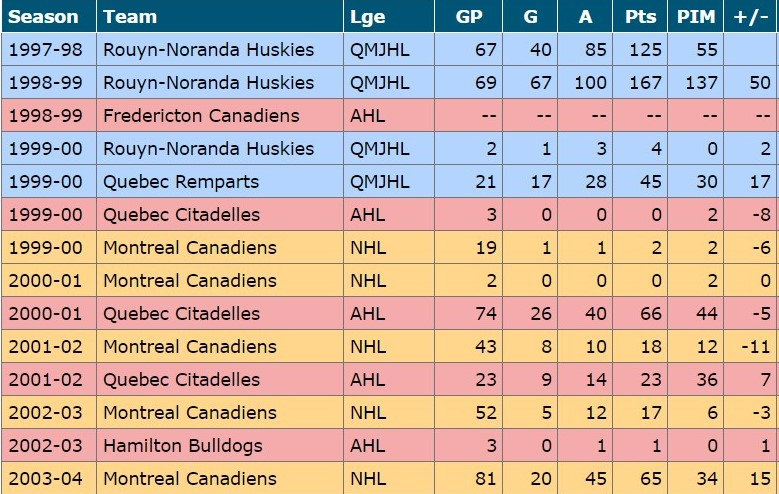Click Quebec Citadelles in the 2001-02 row

(181, 380)
